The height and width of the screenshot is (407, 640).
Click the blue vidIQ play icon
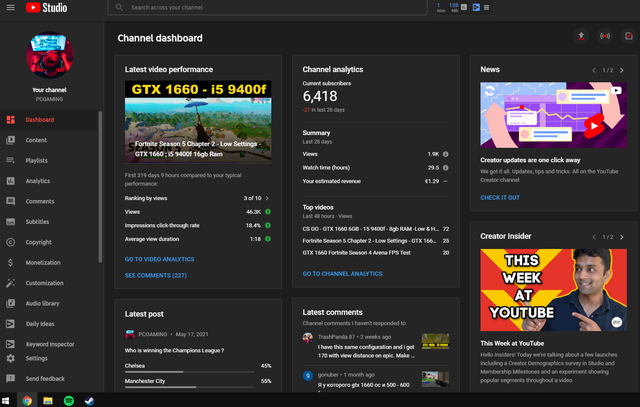click(x=476, y=7)
